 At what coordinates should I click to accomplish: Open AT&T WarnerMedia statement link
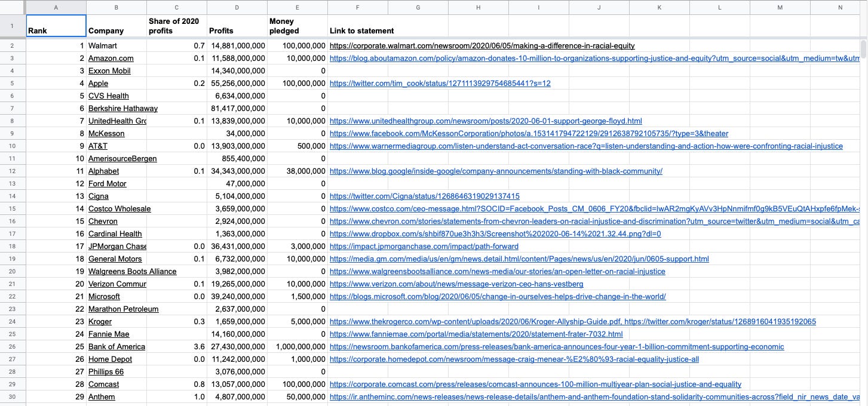tap(586, 146)
